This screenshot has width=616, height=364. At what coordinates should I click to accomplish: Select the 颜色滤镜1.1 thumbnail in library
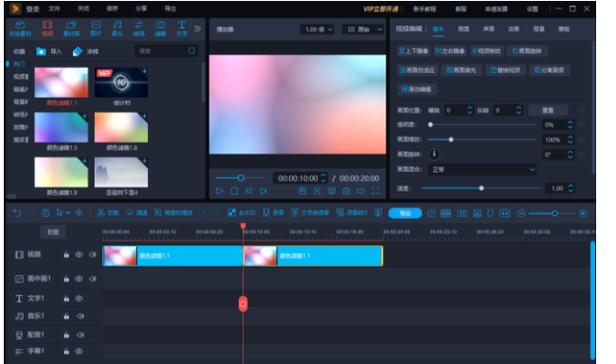(x=61, y=82)
